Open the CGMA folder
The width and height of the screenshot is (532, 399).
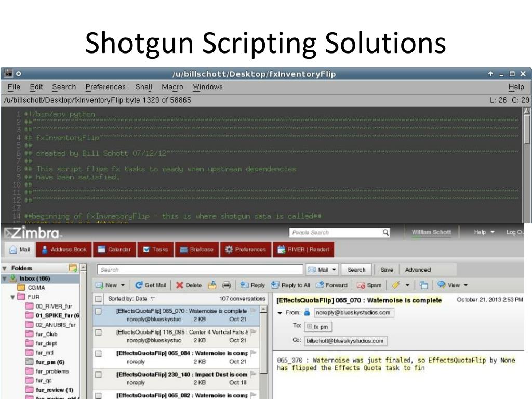36,288
